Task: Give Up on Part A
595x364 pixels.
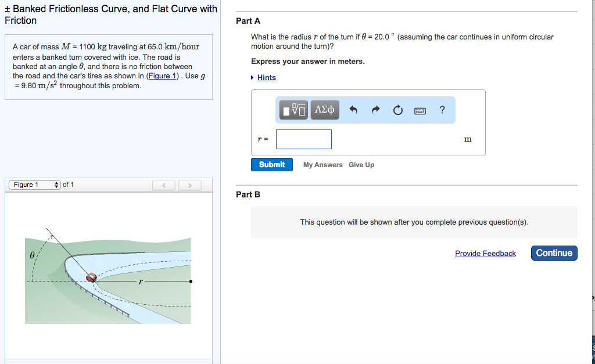Action: tap(361, 164)
